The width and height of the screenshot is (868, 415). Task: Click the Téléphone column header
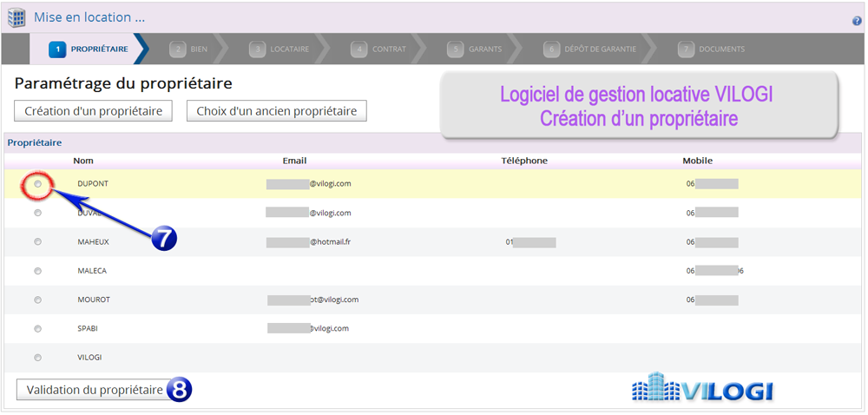524,161
